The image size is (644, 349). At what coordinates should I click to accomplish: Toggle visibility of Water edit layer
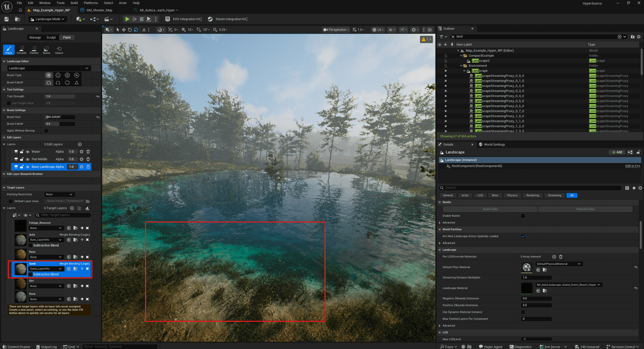pyautogui.click(x=27, y=151)
